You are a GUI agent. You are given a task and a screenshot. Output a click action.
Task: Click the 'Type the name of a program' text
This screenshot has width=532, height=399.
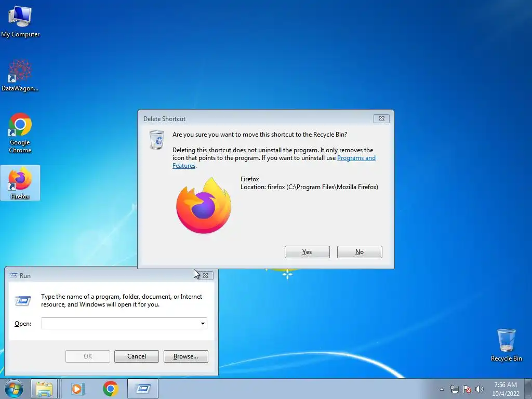pyautogui.click(x=122, y=300)
